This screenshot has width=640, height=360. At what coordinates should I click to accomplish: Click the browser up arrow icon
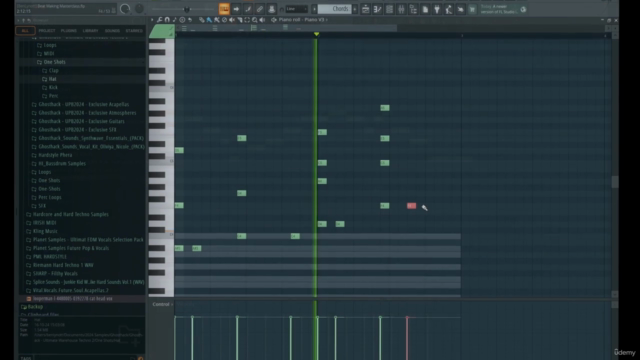point(23,20)
